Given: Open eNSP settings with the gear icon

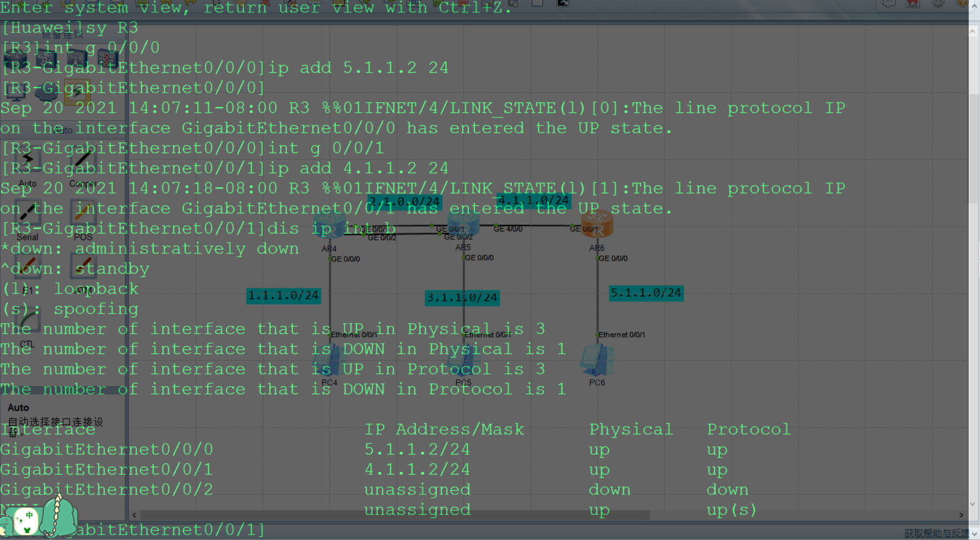Looking at the screenshot, I should [938, 4].
